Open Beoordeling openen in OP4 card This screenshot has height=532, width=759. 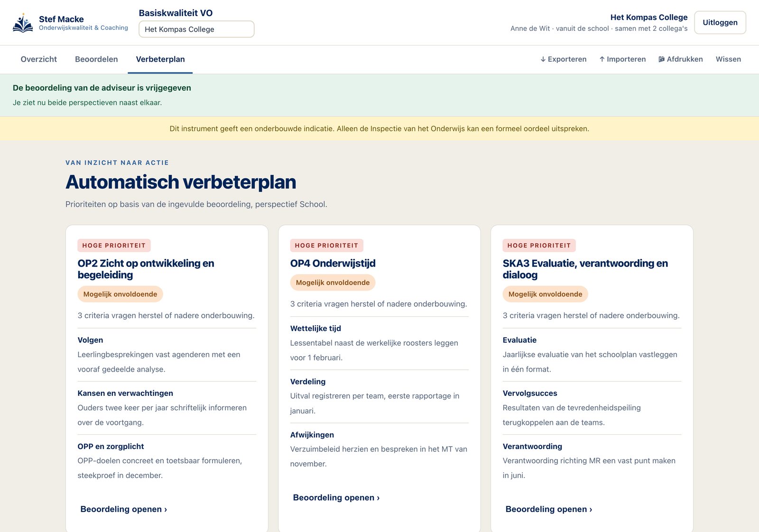[336, 497]
